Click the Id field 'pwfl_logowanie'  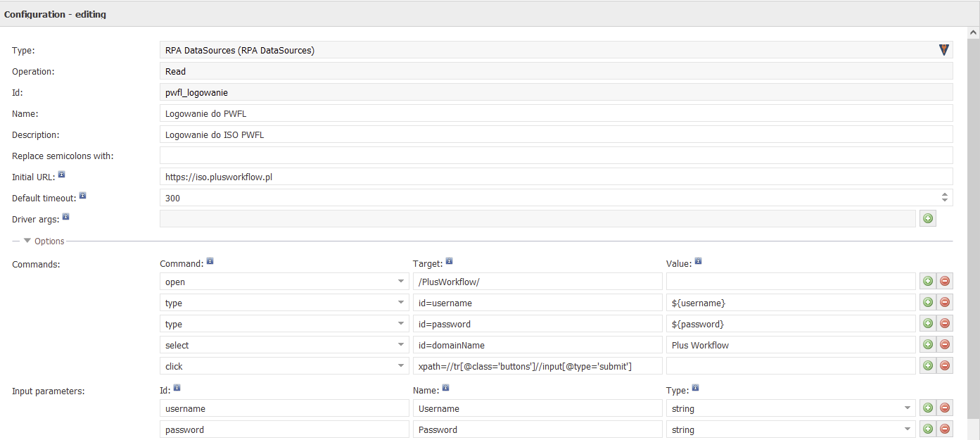pos(556,92)
